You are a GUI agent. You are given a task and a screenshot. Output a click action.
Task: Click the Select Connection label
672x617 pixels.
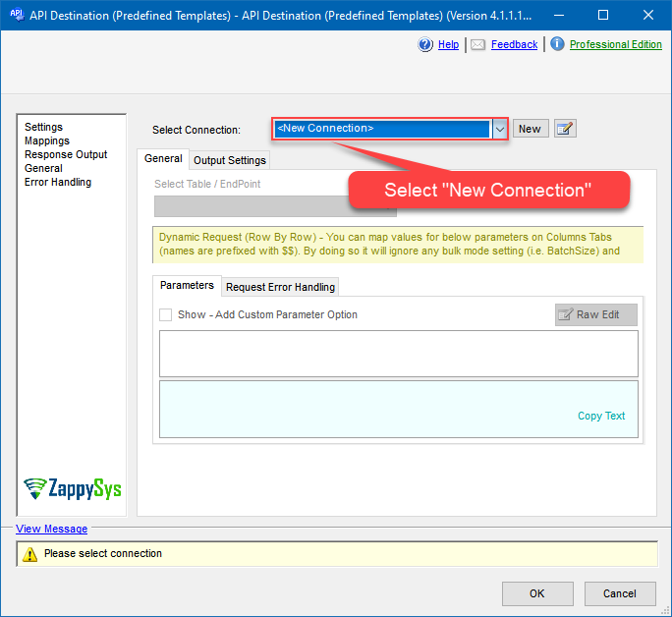point(196,130)
